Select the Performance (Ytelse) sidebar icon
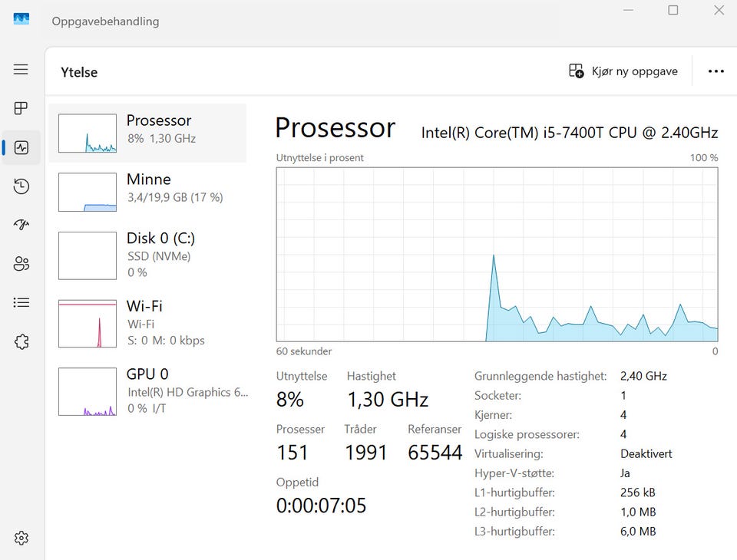 [21, 147]
